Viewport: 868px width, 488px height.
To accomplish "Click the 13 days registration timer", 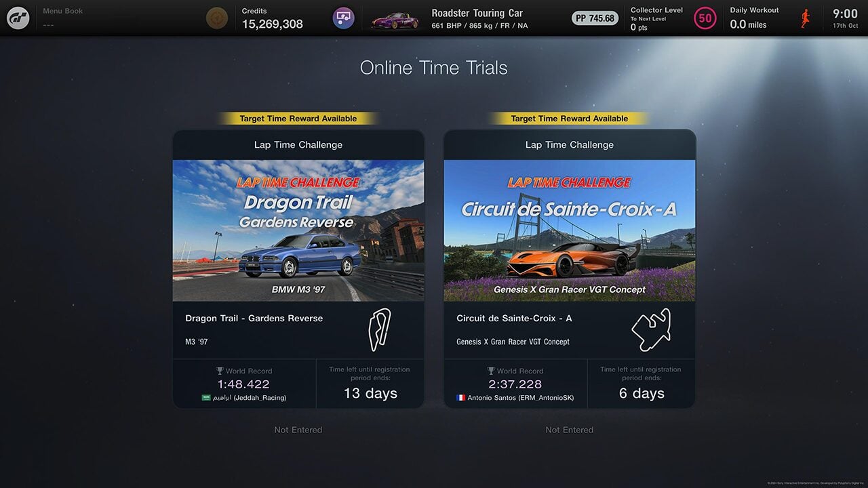I will [x=370, y=384].
